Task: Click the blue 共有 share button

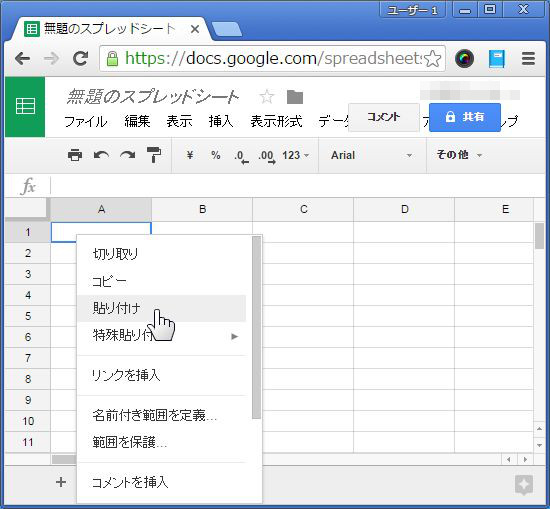Action: tap(465, 117)
